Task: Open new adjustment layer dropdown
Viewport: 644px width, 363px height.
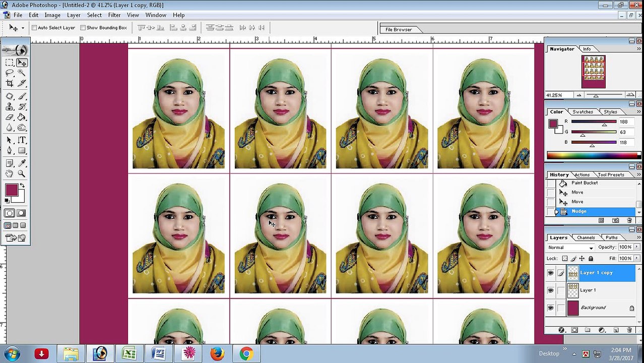Action: point(602,330)
